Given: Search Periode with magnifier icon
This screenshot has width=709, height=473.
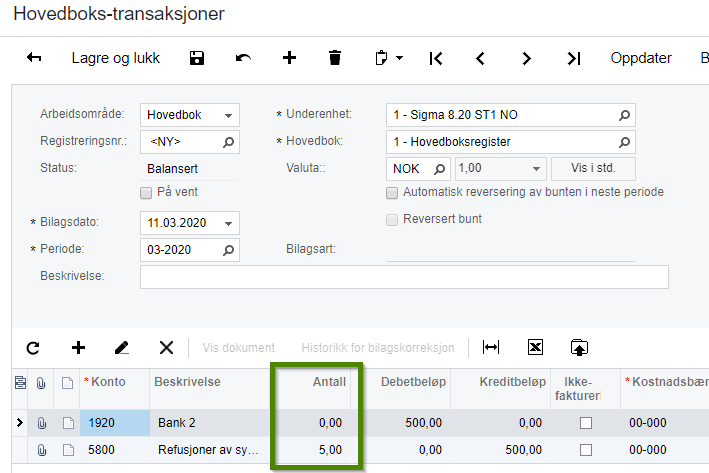Looking at the screenshot, I should click(x=228, y=250).
